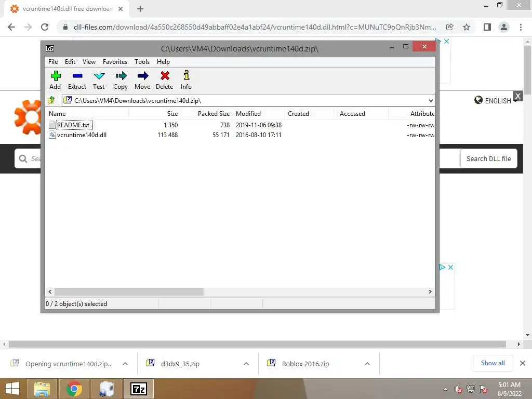Open the Tools menu
The image size is (532, 399).
coord(142,62)
